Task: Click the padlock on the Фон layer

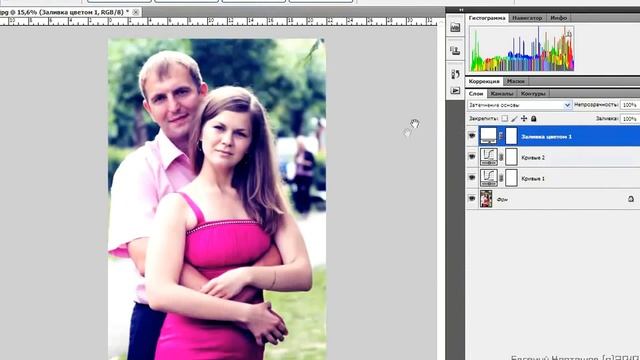Action: (631, 199)
